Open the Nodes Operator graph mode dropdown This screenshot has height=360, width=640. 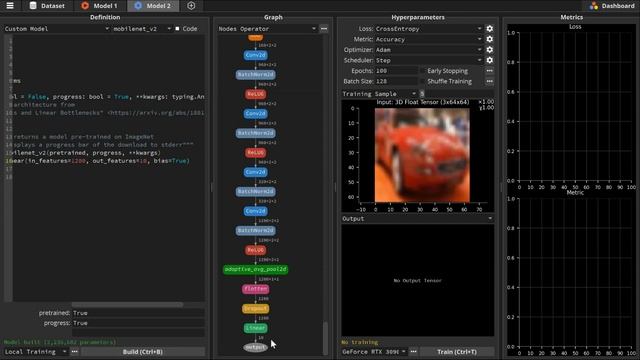pyautogui.click(x=267, y=29)
